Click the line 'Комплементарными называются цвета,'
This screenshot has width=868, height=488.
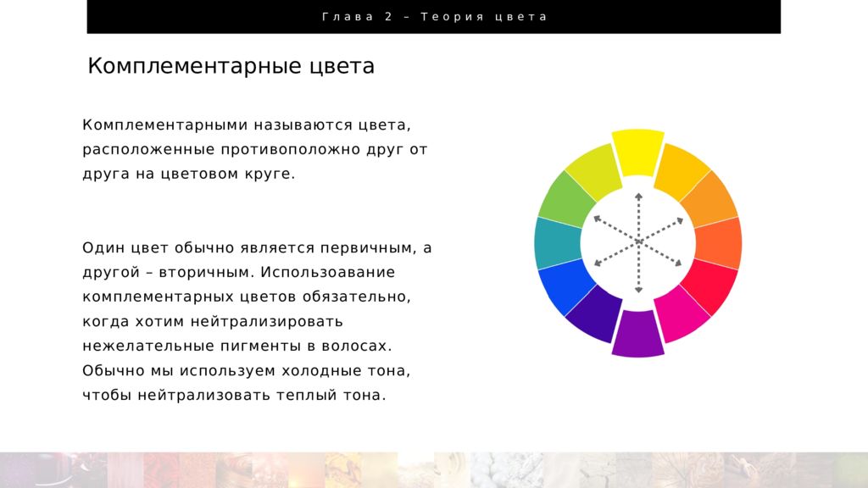click(x=247, y=125)
